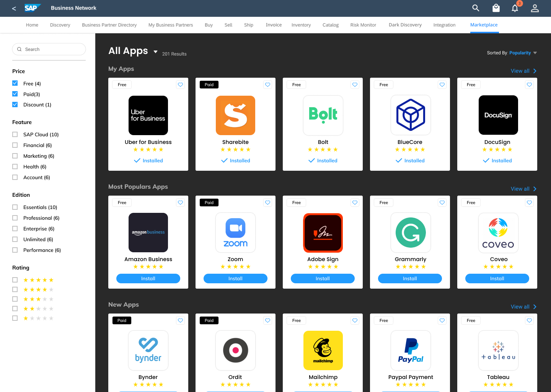Image resolution: width=551 pixels, height=392 pixels.
Task: Favorite Mailchimp with heart icon
Action: [355, 320]
